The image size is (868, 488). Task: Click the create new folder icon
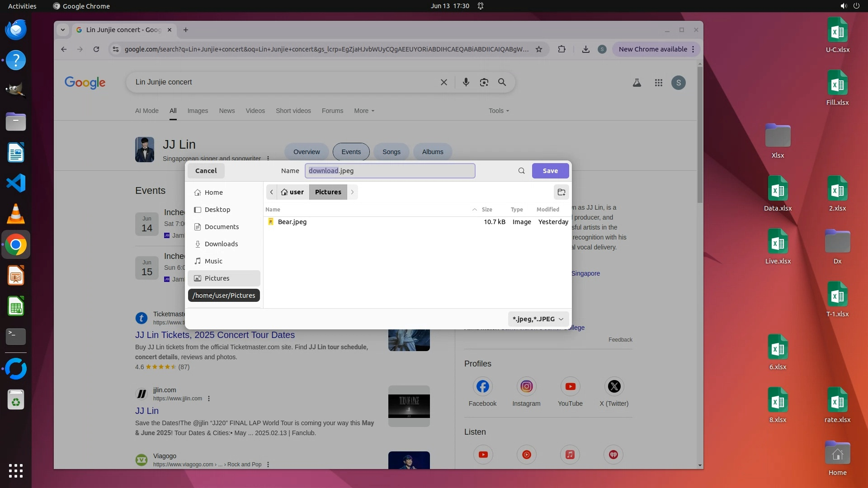point(561,192)
